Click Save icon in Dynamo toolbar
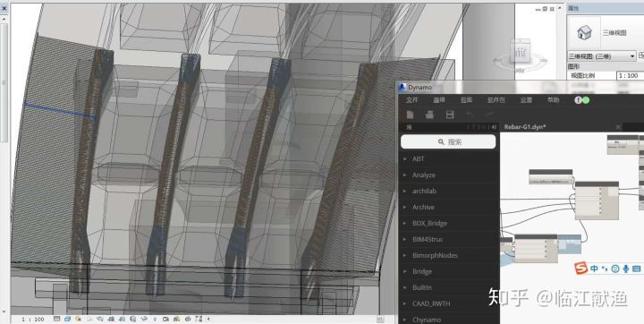Image resolution: width=644 pixels, height=324 pixels. coord(450,115)
